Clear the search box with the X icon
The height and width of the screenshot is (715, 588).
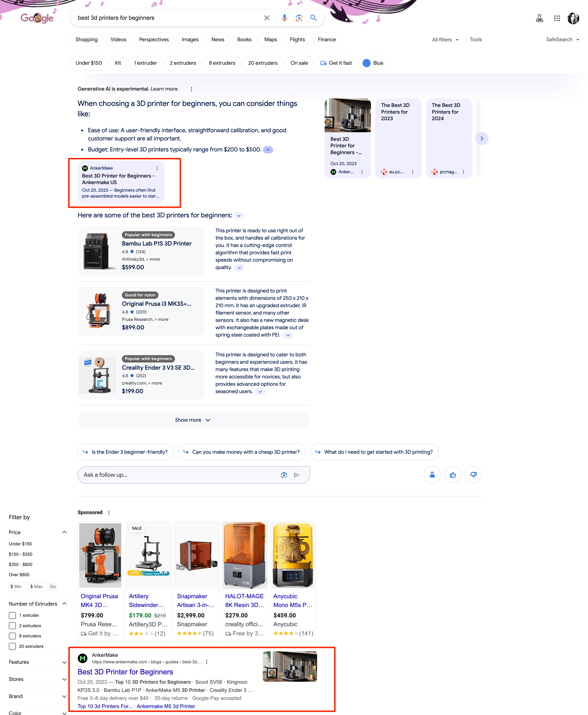point(267,18)
